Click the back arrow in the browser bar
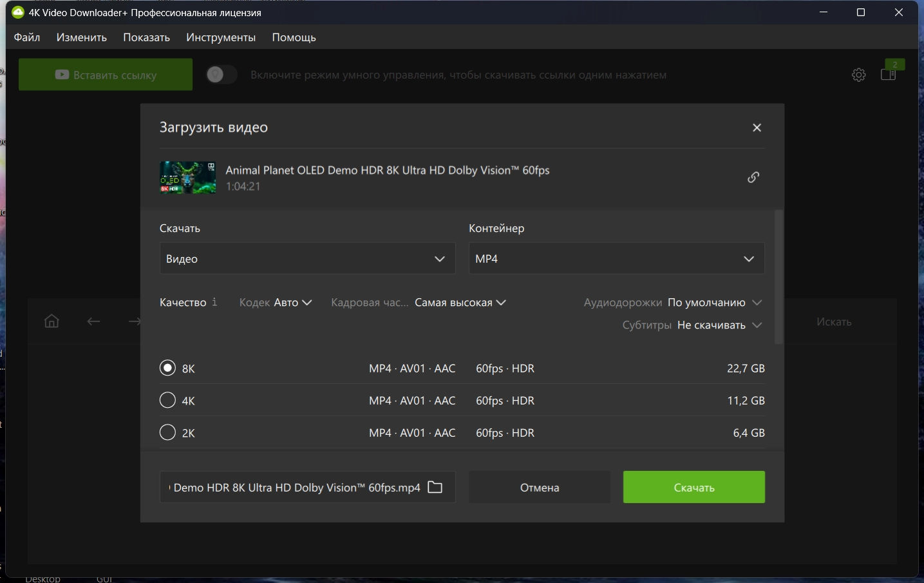Screen dimensions: 924x583 click(94, 321)
